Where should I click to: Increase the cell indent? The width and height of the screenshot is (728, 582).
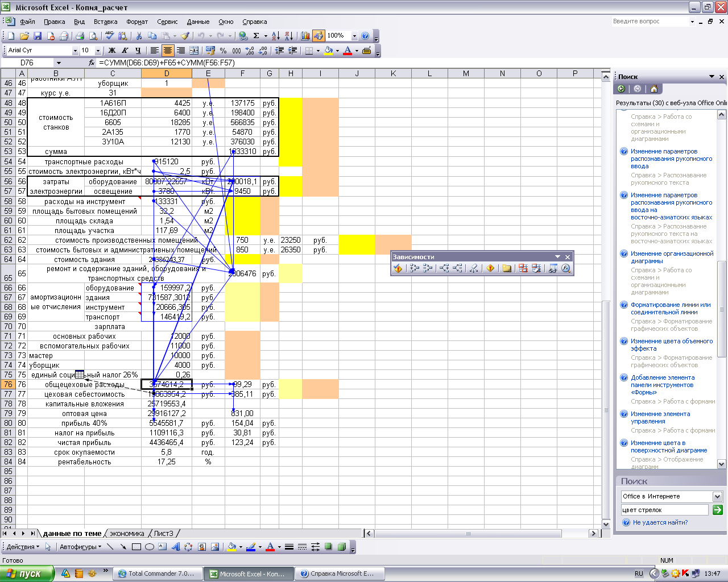293,51
